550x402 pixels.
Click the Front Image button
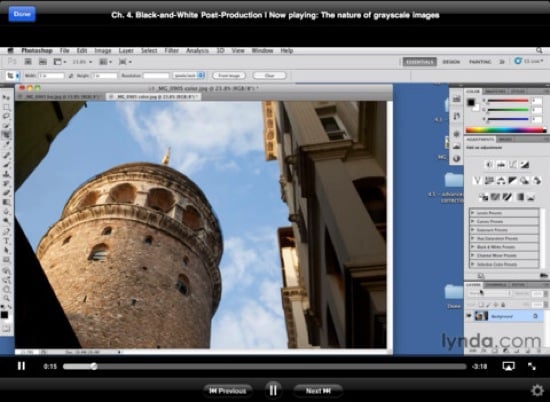coord(229,75)
